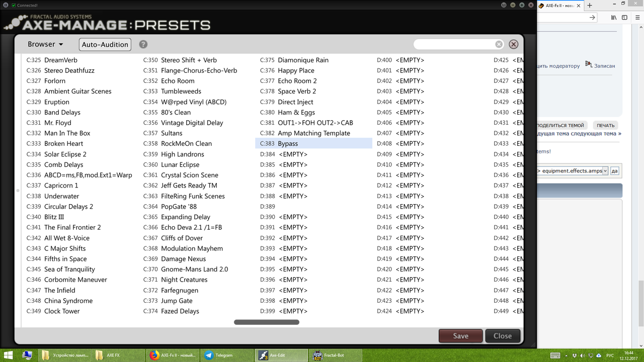The width and height of the screenshot is (644, 362).
Task: Select preset C:364 PopGate '88
Action: click(x=197, y=206)
